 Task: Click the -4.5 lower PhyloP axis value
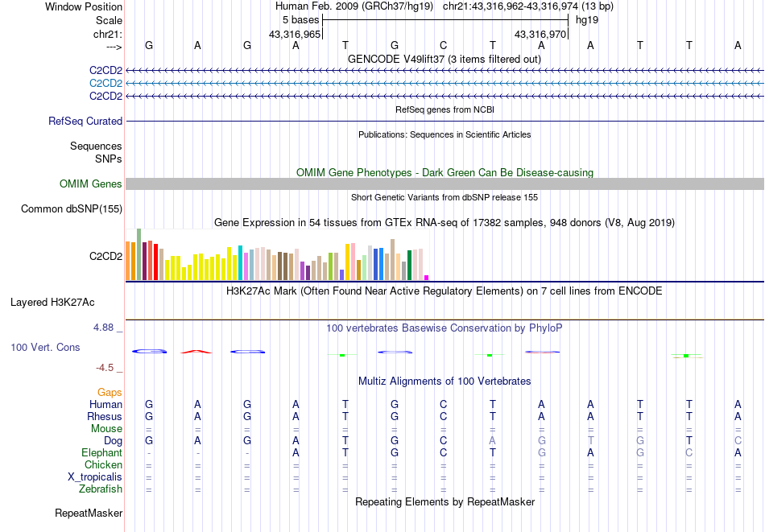[x=105, y=368]
